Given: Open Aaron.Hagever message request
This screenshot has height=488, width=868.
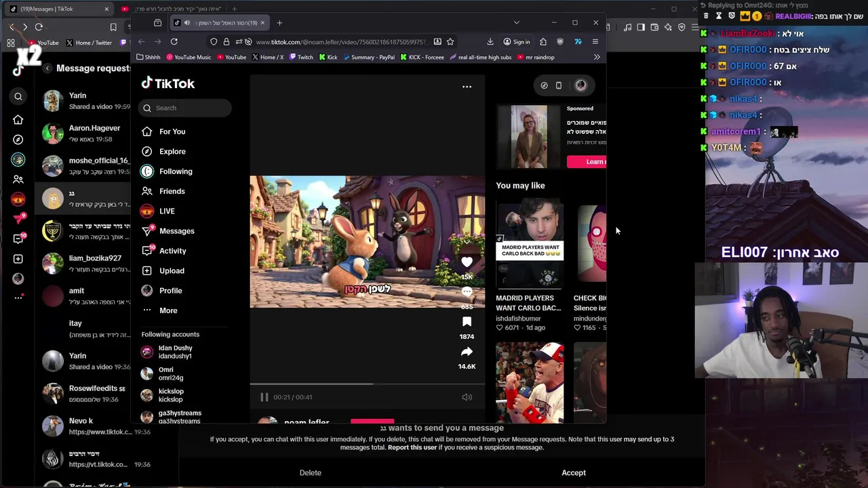Looking at the screenshot, I should point(83,134).
